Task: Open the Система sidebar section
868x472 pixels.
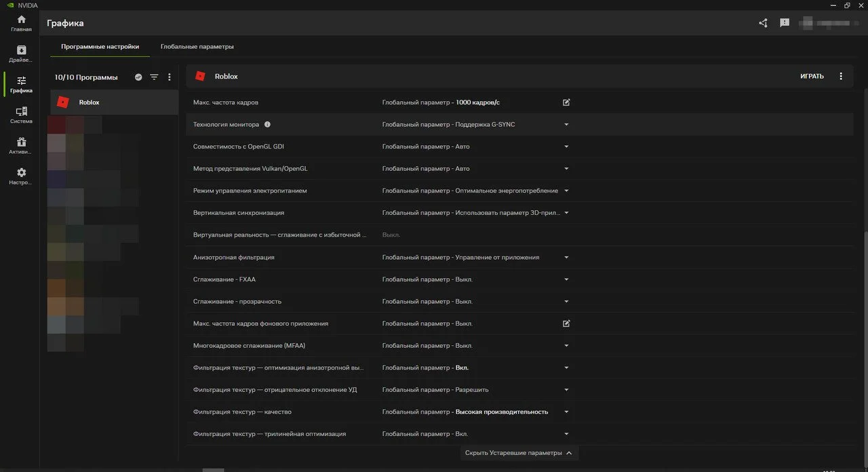Action: (21, 115)
